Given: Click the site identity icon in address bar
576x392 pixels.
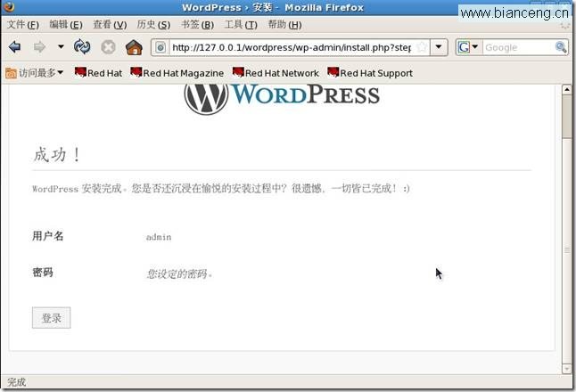Looking at the screenshot, I should tap(160, 47).
